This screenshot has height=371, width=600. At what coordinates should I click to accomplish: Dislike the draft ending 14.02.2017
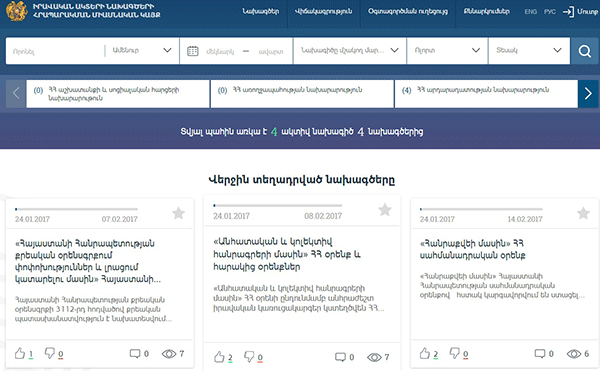[x=455, y=353]
